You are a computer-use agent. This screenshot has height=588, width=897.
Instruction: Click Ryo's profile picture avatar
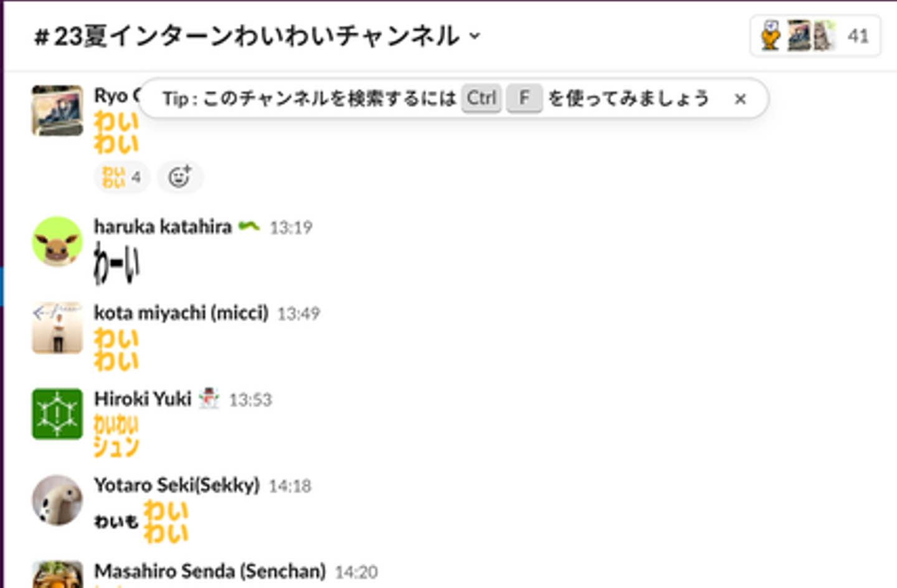coord(57,110)
